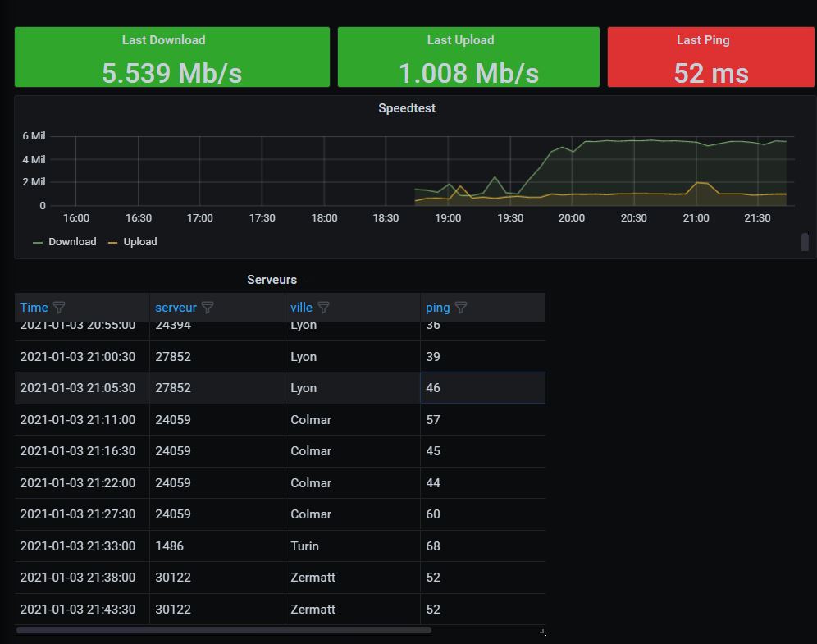Open the Last Download panel menu

(163, 40)
